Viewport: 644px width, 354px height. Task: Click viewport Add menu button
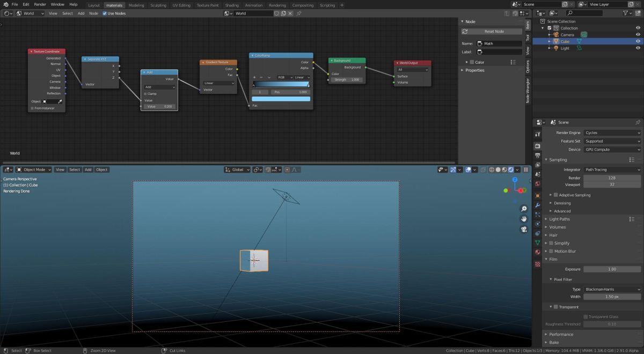[88, 169]
